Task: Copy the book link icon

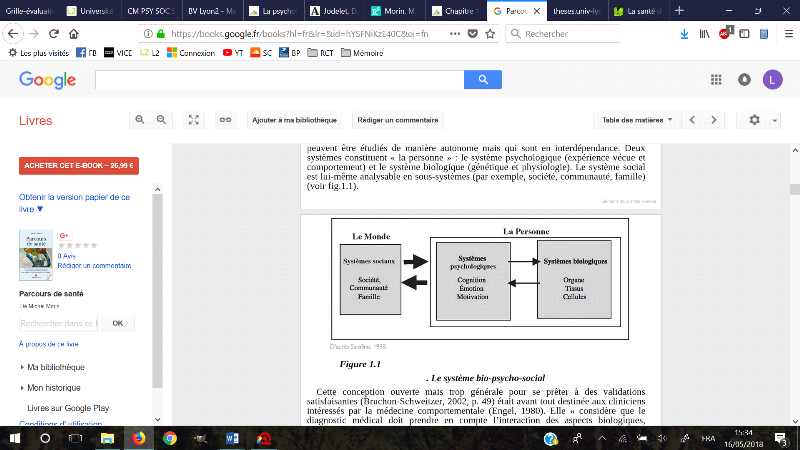Action: pyautogui.click(x=225, y=120)
